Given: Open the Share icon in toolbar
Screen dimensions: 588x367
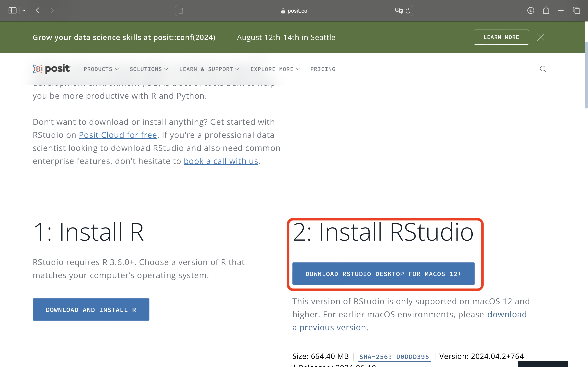Looking at the screenshot, I should [x=546, y=10].
